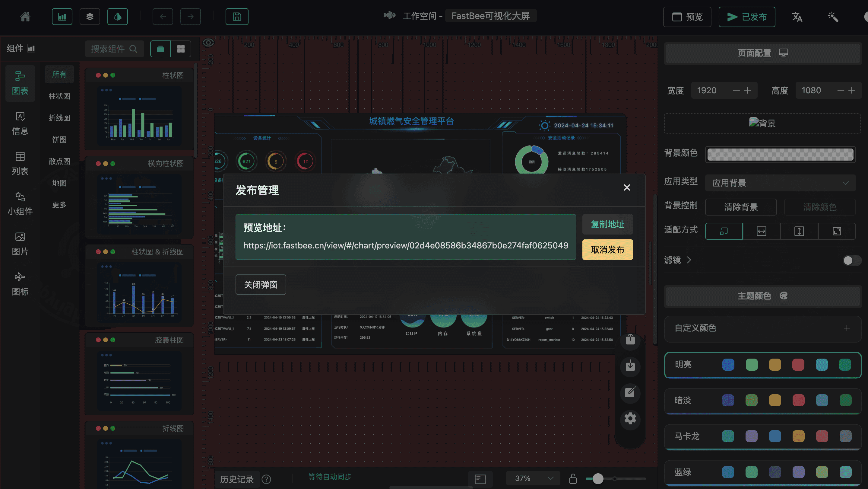Viewport: 868px width, 489px height.
Task: Search components with the magnifier icon
Action: tap(133, 49)
